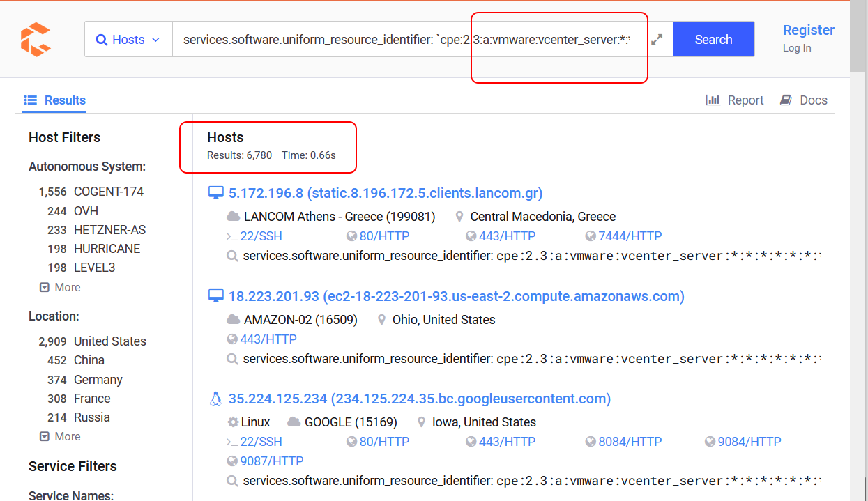This screenshot has height=501, width=868.
Task: Filter by OVH autonomous system
Action: (x=86, y=211)
